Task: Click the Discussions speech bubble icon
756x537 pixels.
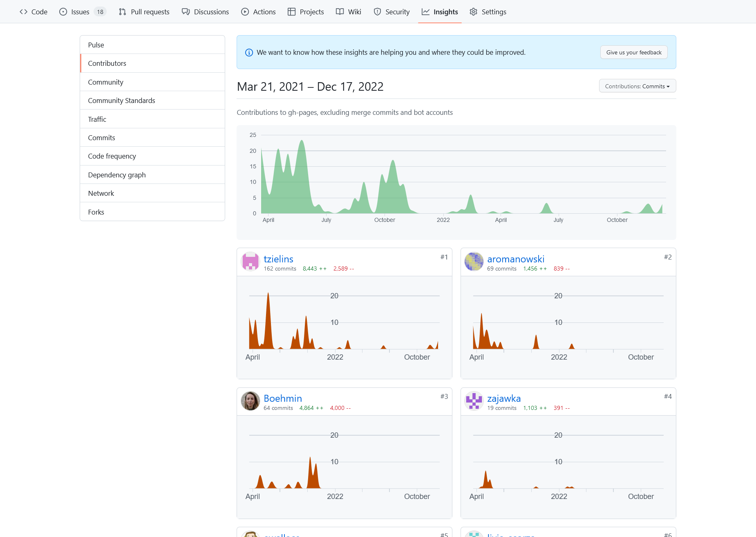Action: pyautogui.click(x=186, y=12)
